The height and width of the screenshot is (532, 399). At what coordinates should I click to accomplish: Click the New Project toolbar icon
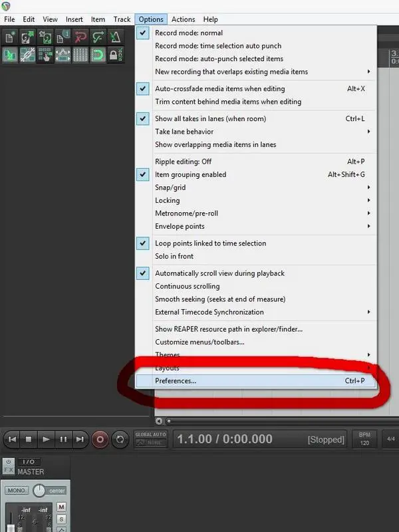[10, 37]
